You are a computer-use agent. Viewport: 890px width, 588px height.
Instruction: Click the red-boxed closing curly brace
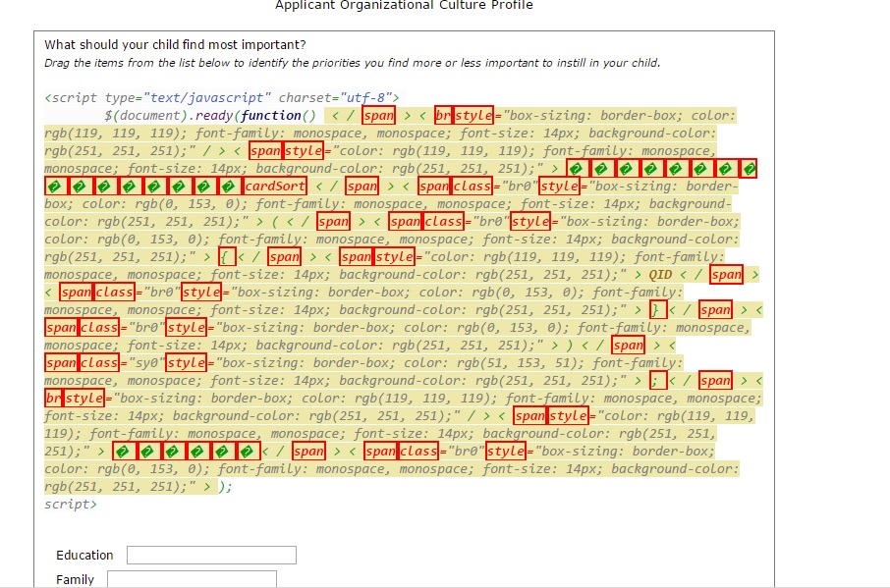(x=659, y=310)
